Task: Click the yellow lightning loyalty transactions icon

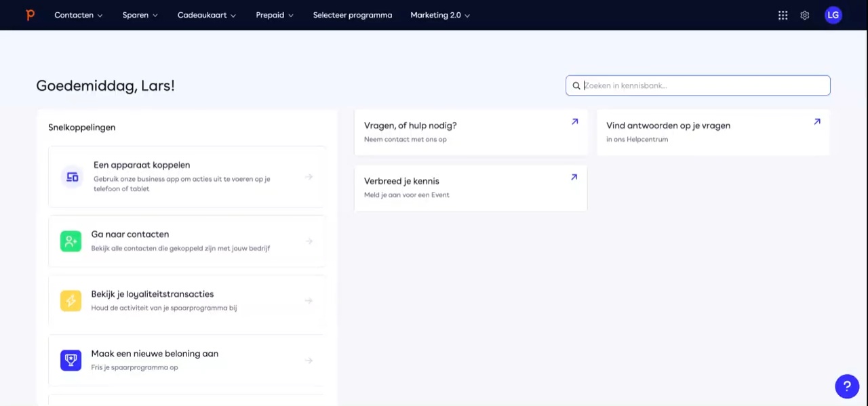Action: click(x=71, y=301)
